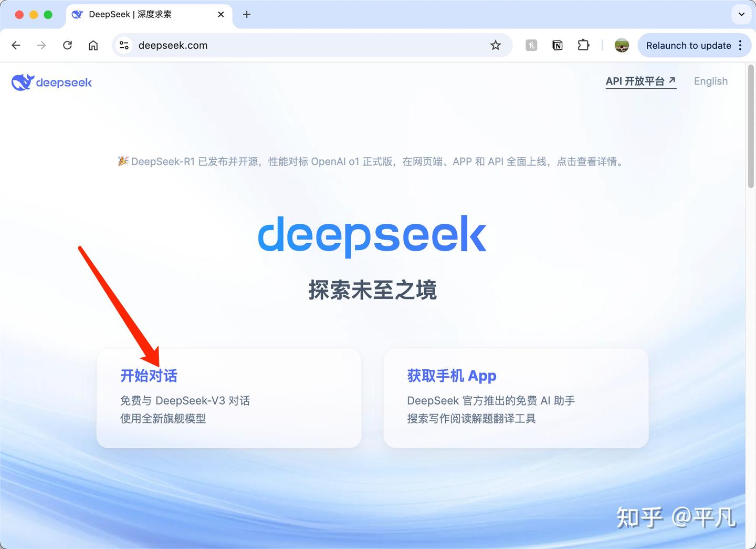Bookmark this page with the star icon
Screen dimensions: 756x549
[x=496, y=45]
